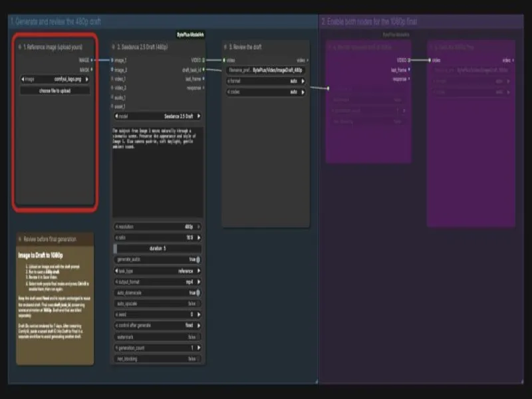532x399 pixels.
Task: Click the draft_task_id output port
Action: click(x=203, y=70)
